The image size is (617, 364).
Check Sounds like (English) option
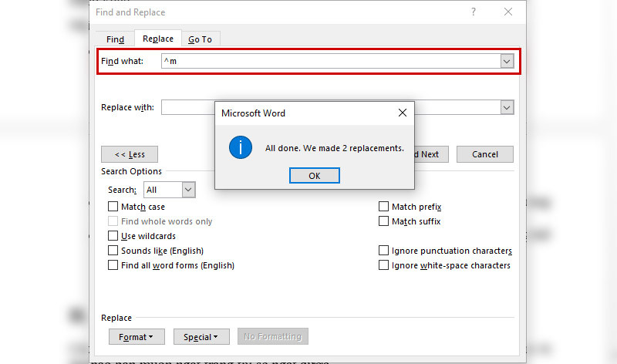click(x=113, y=251)
